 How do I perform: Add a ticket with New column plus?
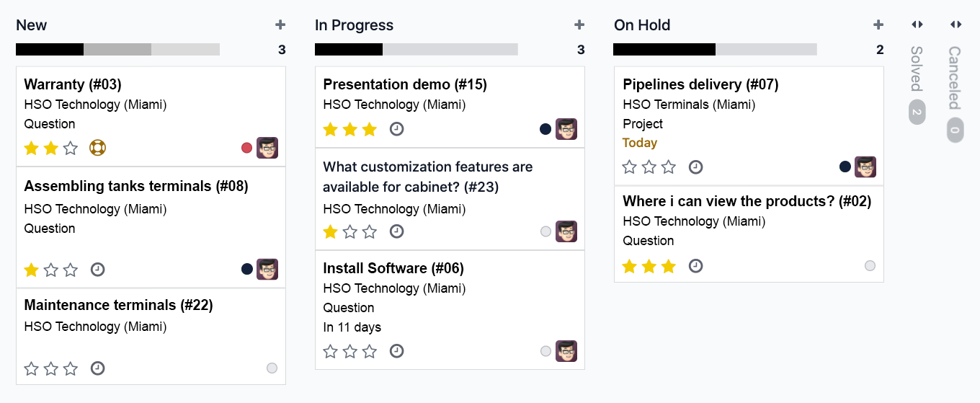pyautogui.click(x=280, y=25)
